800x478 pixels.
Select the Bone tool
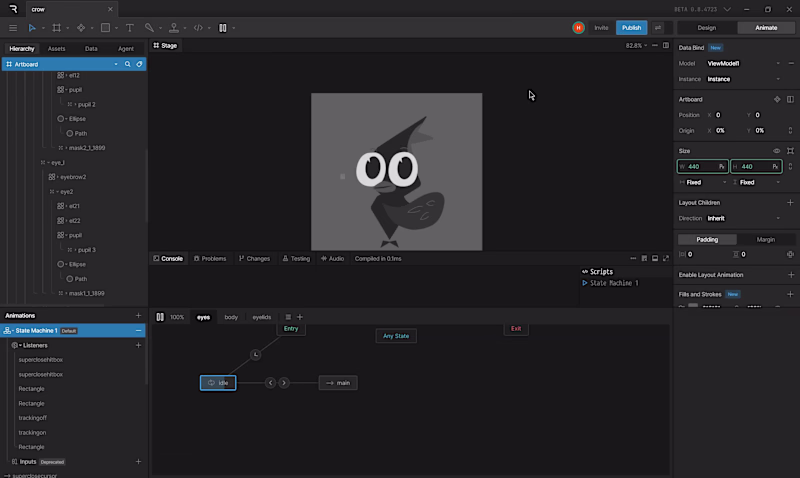tap(149, 28)
